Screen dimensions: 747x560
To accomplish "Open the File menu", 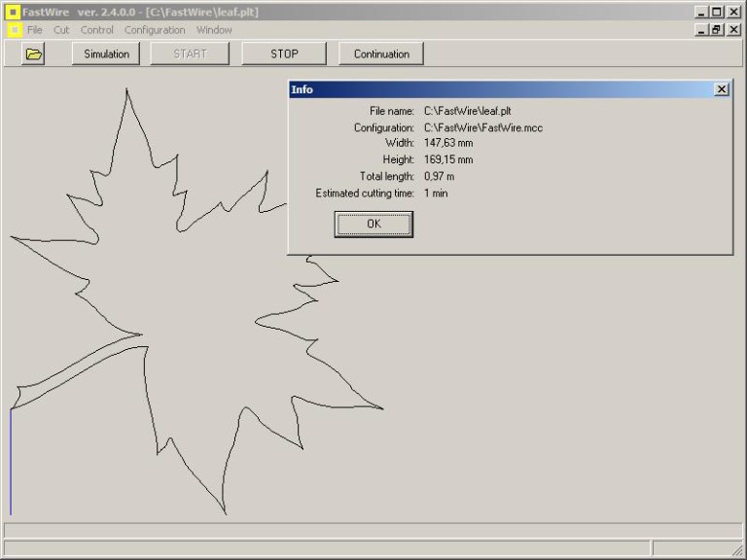I will pos(35,30).
